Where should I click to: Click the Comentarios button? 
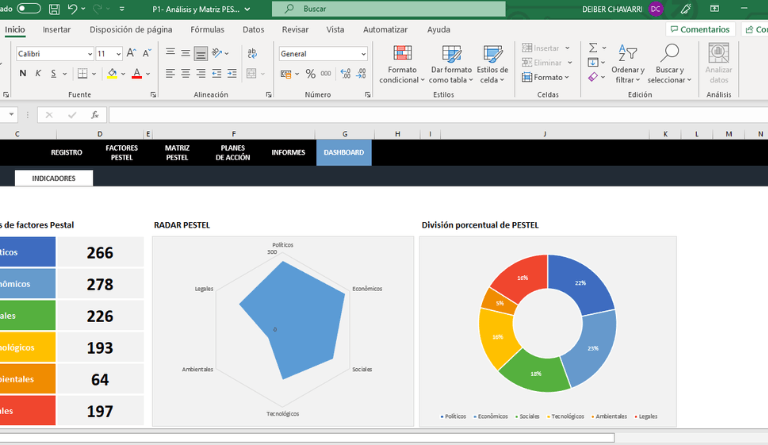click(x=700, y=29)
